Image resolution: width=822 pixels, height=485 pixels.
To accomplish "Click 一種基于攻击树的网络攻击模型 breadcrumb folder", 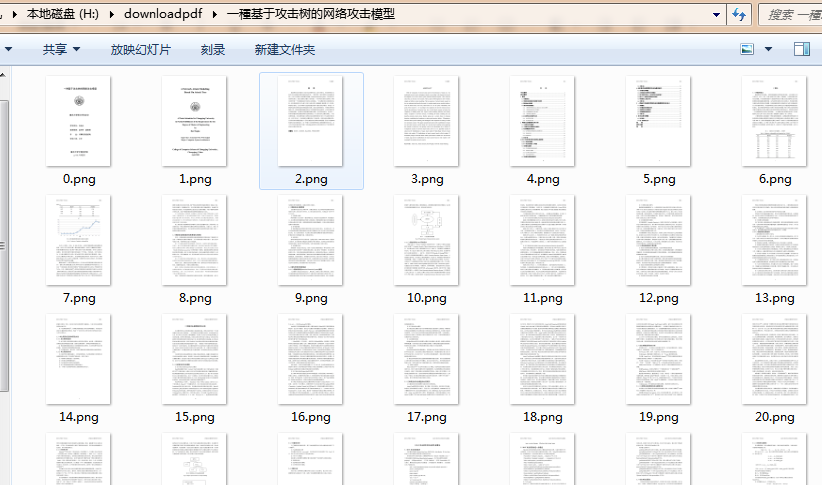I will [x=310, y=14].
